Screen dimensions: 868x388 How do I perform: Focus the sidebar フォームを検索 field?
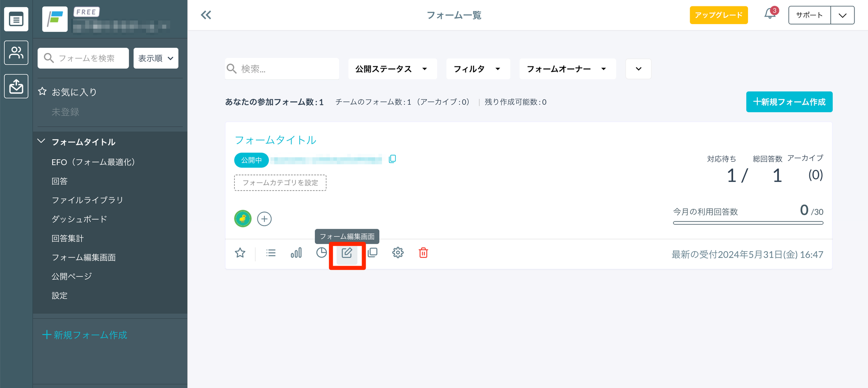coord(83,58)
